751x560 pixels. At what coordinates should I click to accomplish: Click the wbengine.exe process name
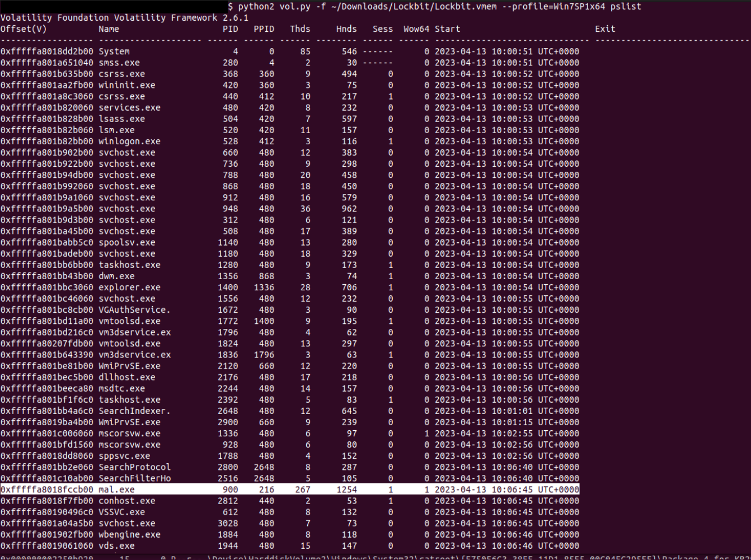click(x=129, y=534)
